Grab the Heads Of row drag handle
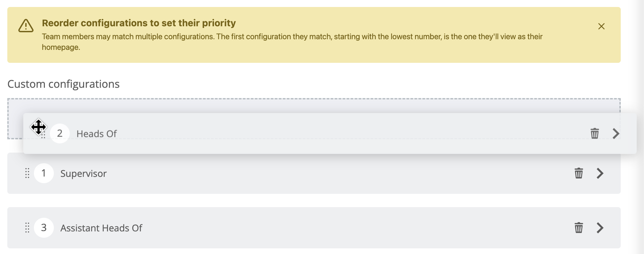 tap(43, 134)
